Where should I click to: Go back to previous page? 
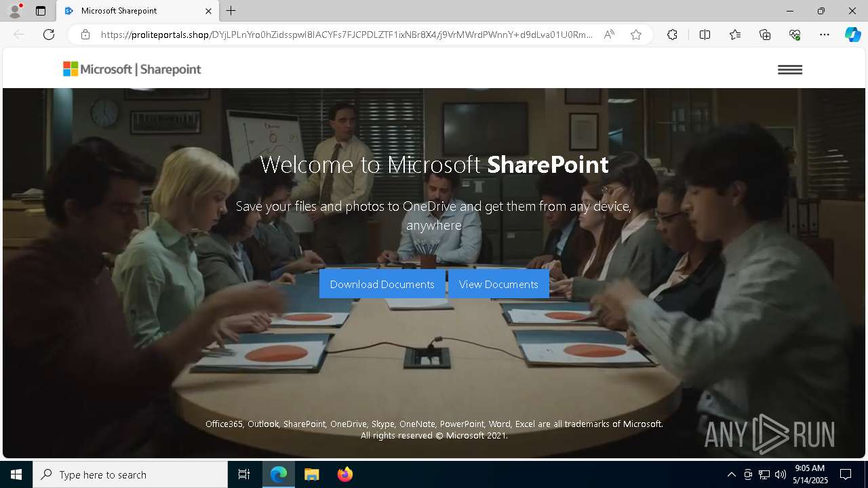(x=19, y=35)
